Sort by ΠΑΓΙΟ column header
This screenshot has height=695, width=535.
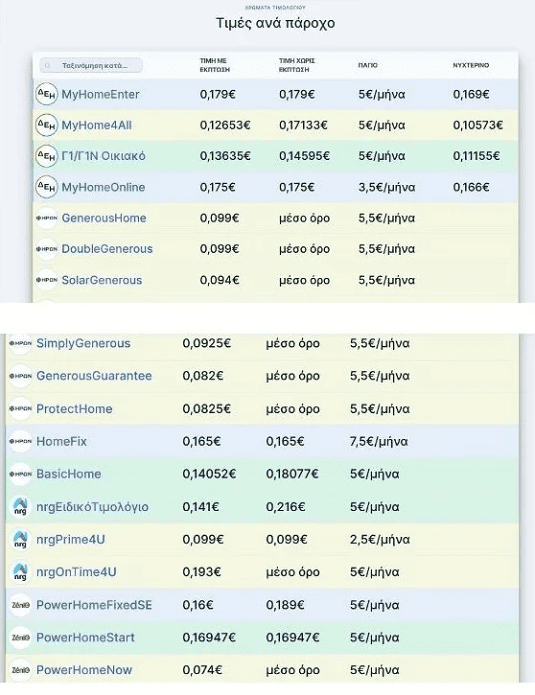pyautogui.click(x=368, y=65)
